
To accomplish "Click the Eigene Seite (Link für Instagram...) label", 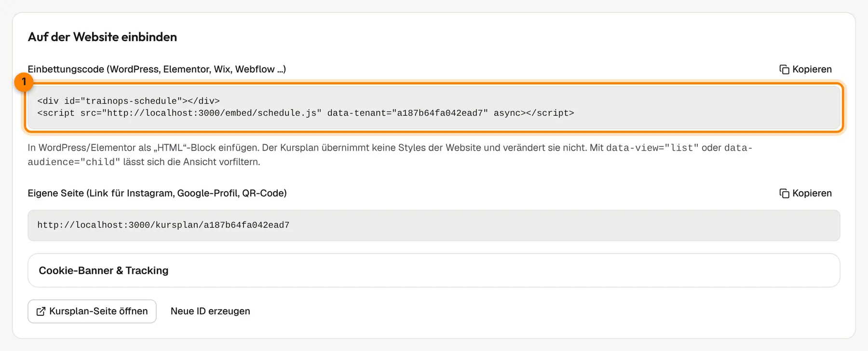I will [x=157, y=193].
